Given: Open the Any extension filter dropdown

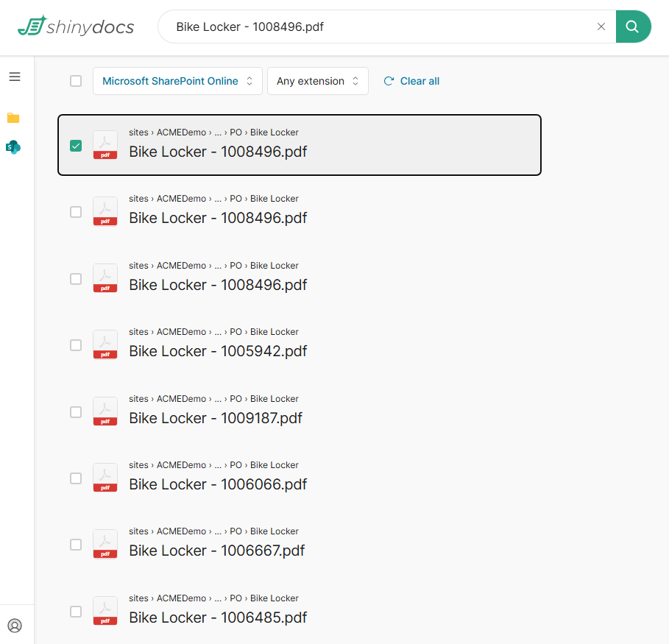Looking at the screenshot, I should pos(317,81).
